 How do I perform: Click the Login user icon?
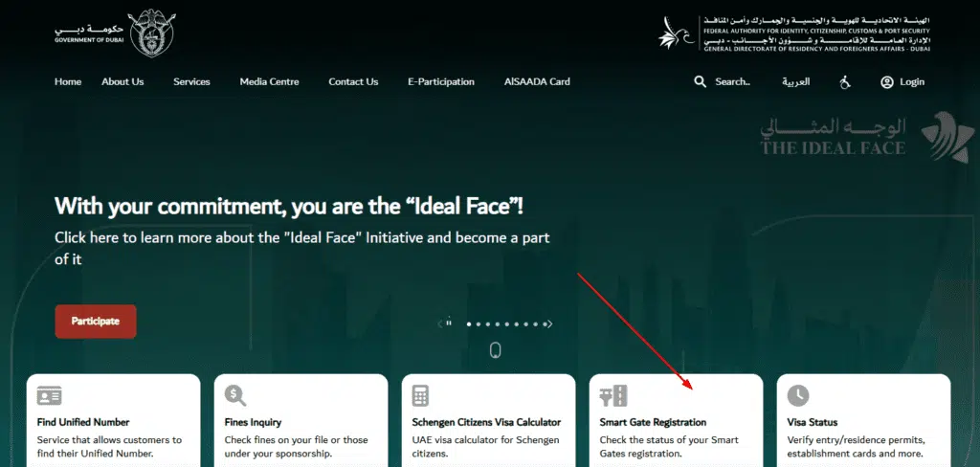[887, 82]
